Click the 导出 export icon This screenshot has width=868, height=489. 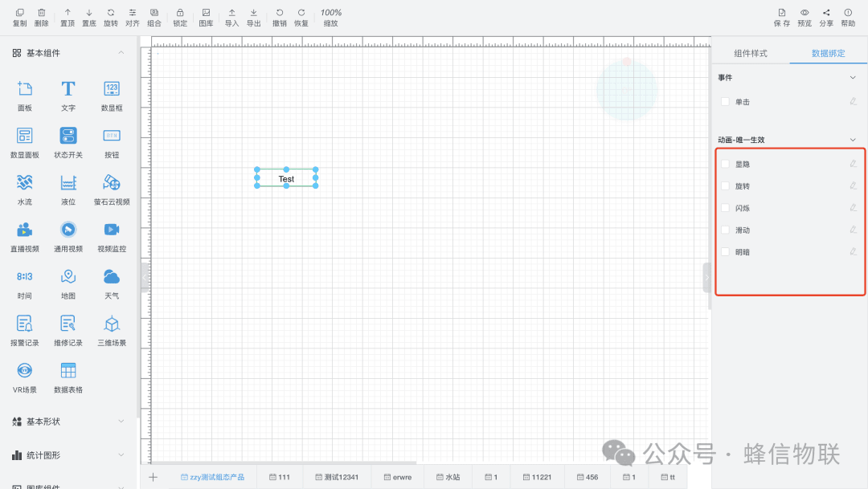pos(253,17)
